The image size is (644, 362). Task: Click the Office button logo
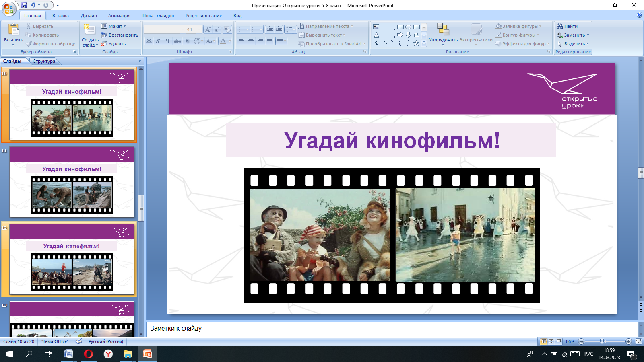pyautogui.click(x=9, y=8)
